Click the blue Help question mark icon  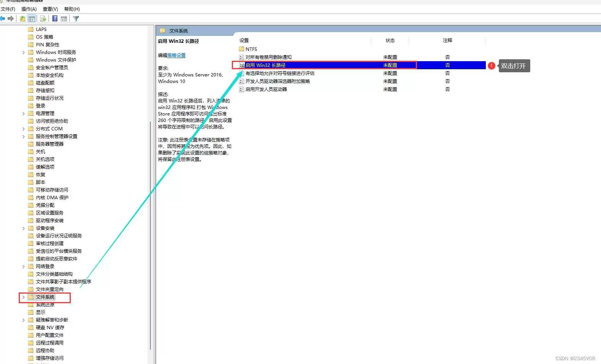(55, 18)
